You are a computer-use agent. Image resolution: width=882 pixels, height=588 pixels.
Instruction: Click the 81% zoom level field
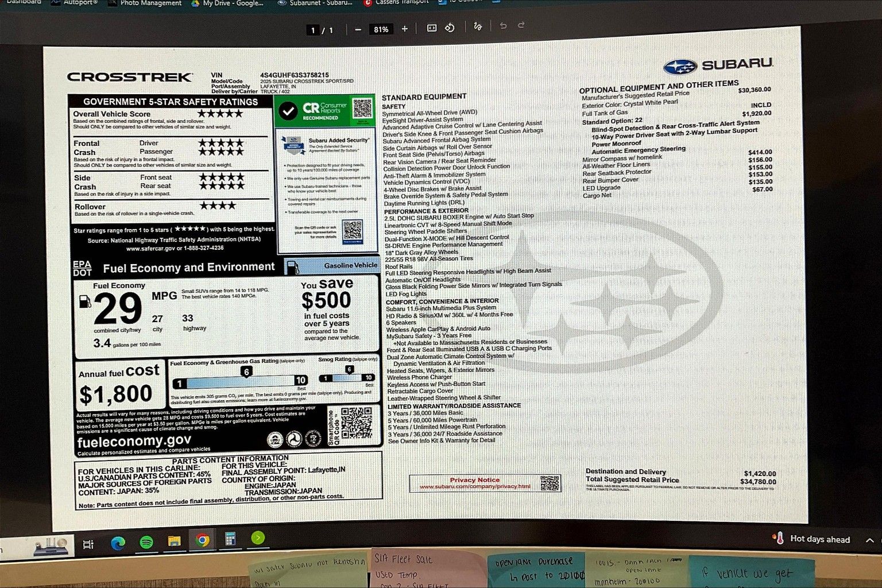[x=381, y=29]
